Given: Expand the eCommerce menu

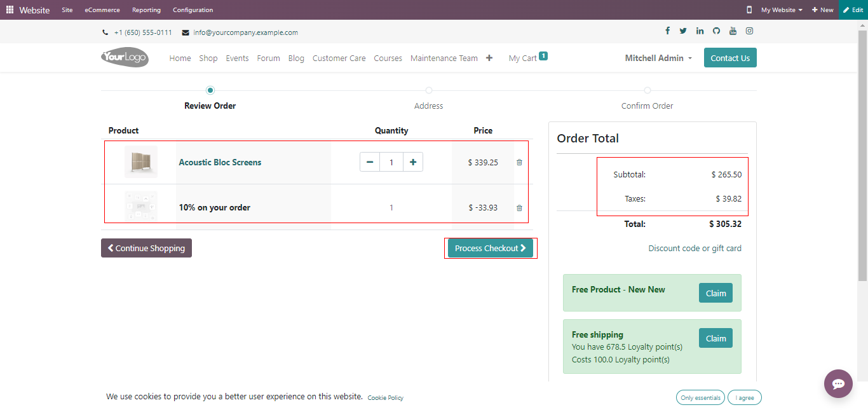Looking at the screenshot, I should tap(102, 10).
